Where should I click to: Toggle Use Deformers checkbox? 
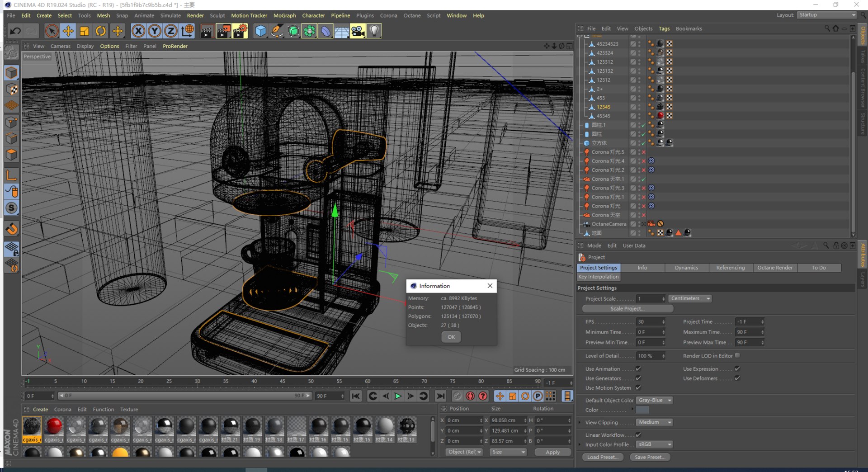pos(737,378)
